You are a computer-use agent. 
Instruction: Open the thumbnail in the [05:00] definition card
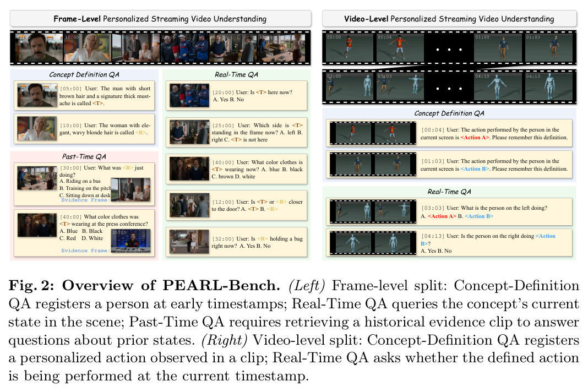37,95
